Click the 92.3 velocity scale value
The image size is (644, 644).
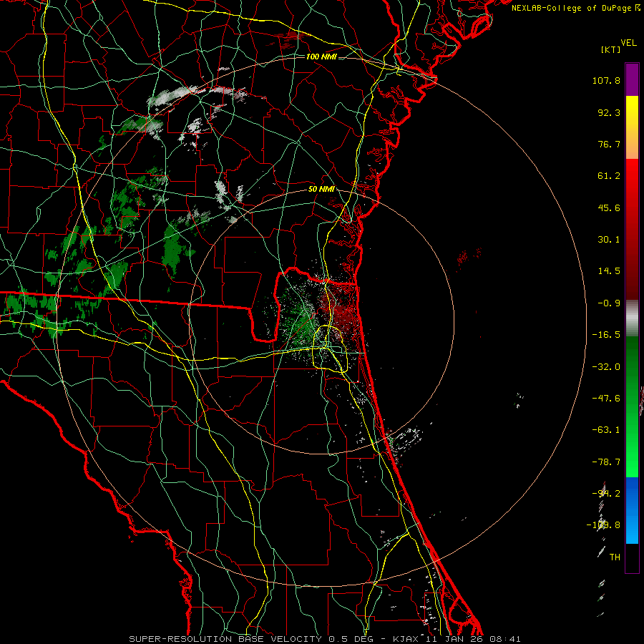pyautogui.click(x=609, y=112)
